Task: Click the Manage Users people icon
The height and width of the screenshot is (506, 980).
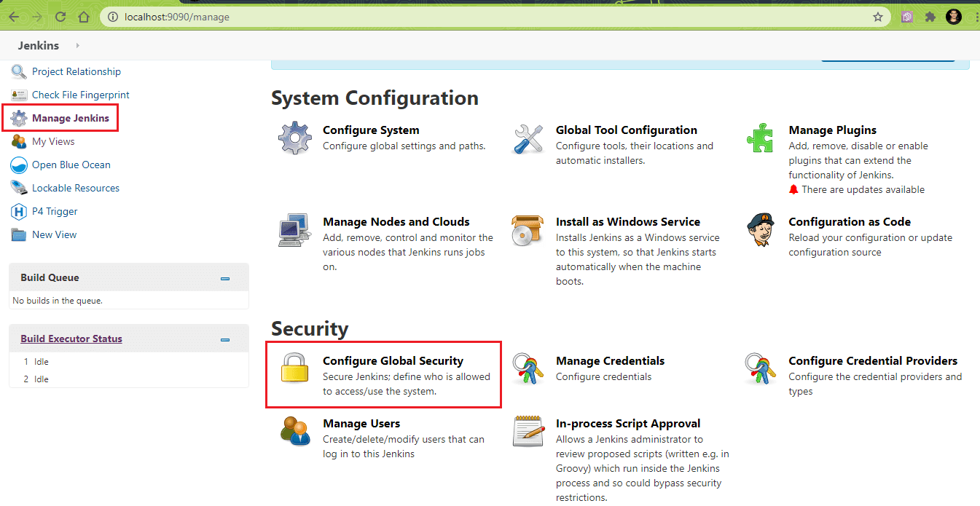Action: [x=295, y=431]
